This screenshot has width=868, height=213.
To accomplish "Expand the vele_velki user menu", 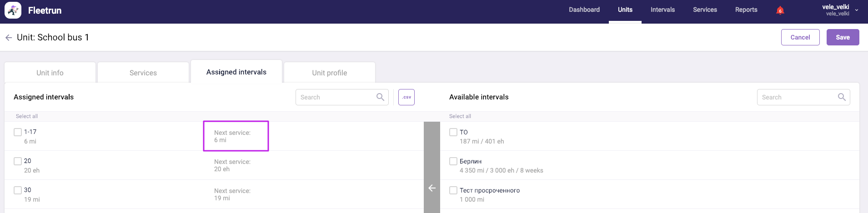I will [857, 10].
